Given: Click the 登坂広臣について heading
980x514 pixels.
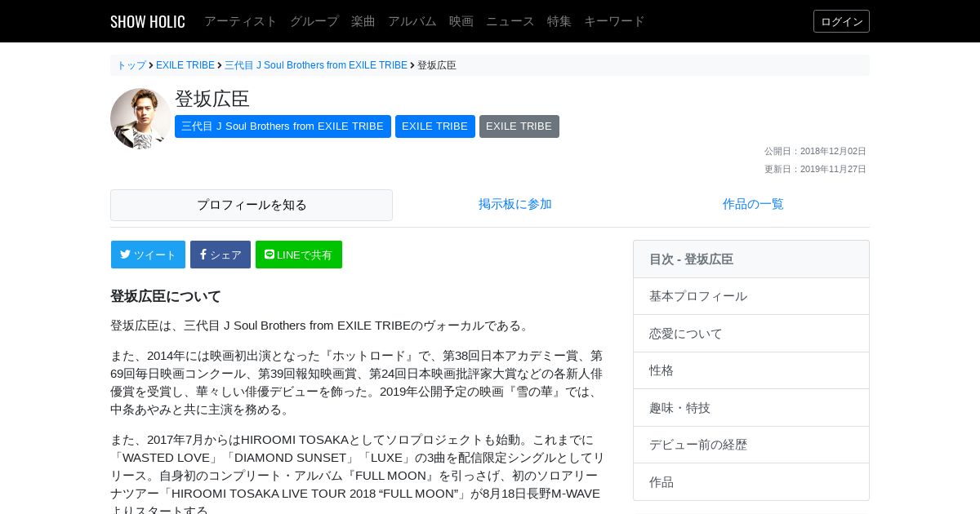Looking at the screenshot, I should 166,296.
